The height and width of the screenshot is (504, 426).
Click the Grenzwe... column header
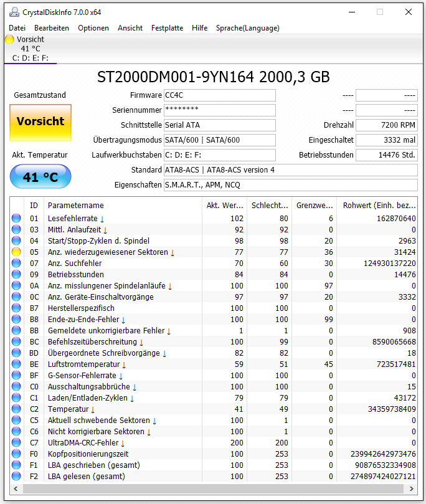(314, 206)
